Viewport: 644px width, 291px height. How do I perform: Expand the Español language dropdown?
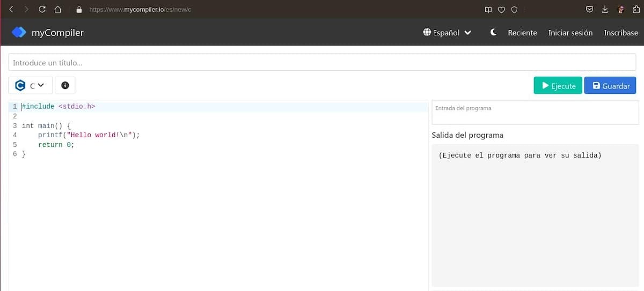[x=447, y=33]
